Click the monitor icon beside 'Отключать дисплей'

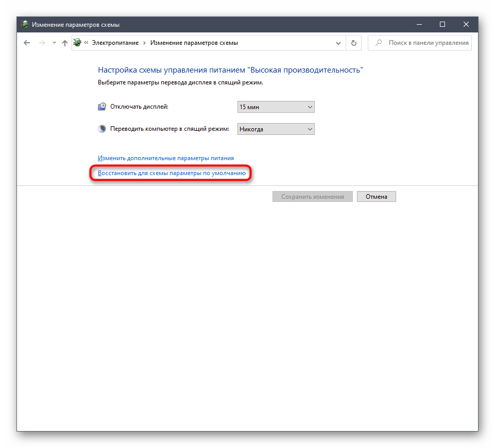[102, 107]
